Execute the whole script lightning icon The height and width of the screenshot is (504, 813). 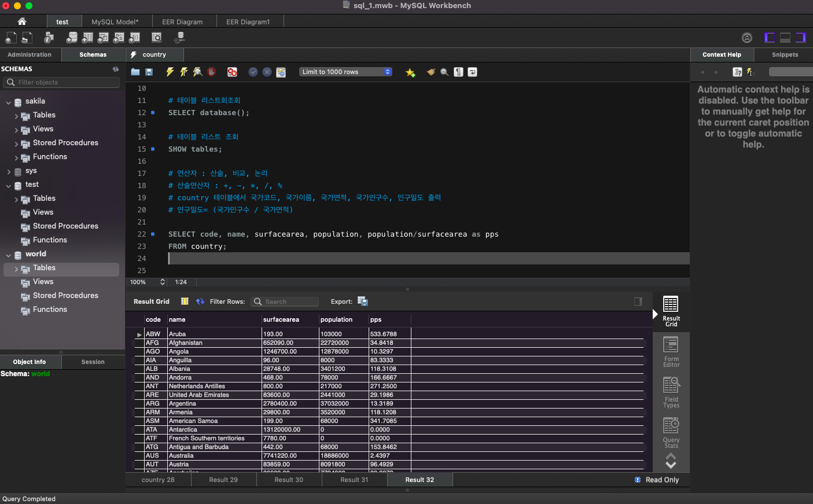pyautogui.click(x=170, y=72)
